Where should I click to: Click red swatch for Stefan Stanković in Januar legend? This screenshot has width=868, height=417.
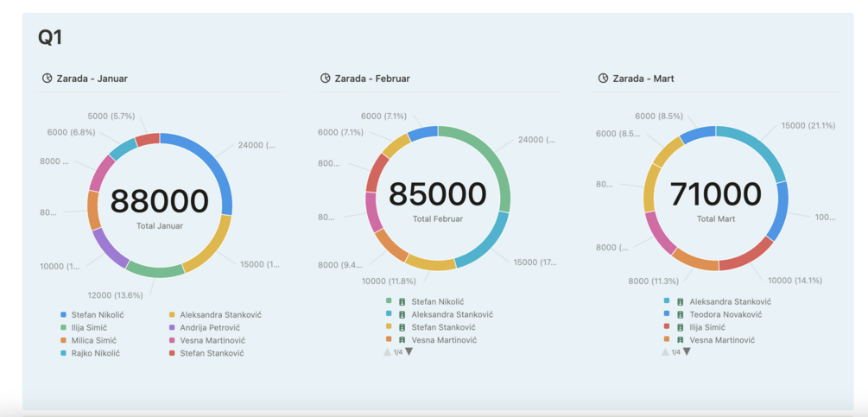point(173,353)
